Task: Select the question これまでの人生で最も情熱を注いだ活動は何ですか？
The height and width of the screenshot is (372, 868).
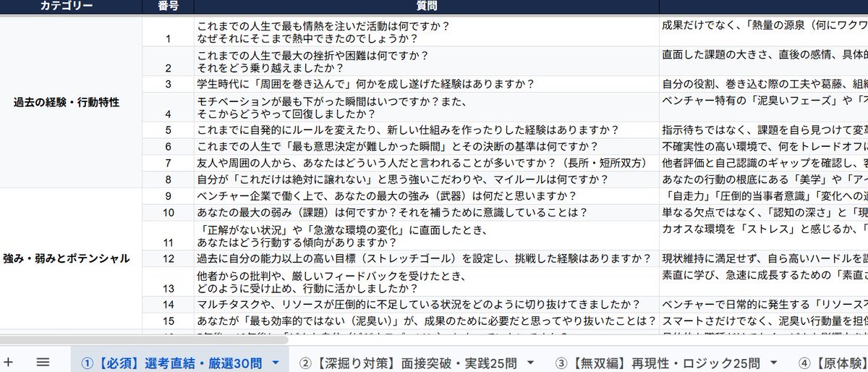Action: pyautogui.click(x=426, y=32)
